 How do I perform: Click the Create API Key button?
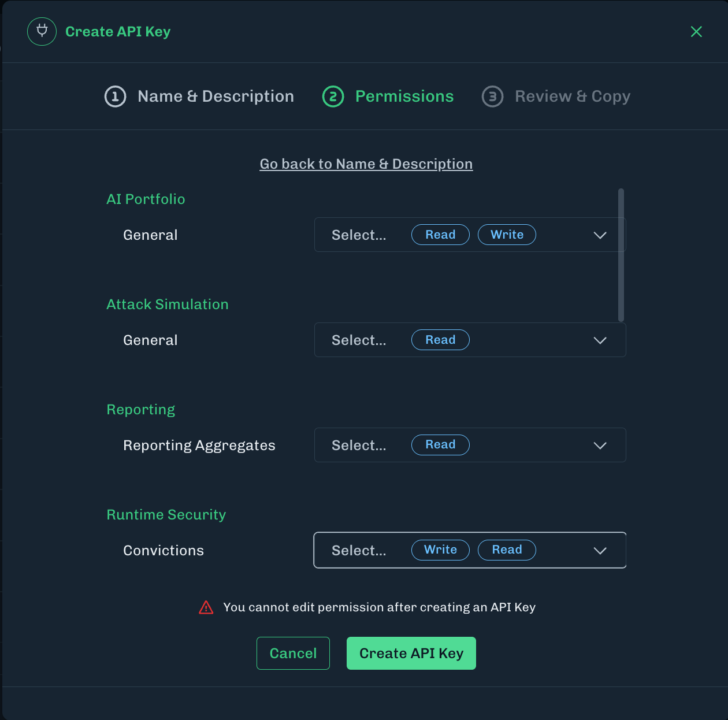pos(411,654)
